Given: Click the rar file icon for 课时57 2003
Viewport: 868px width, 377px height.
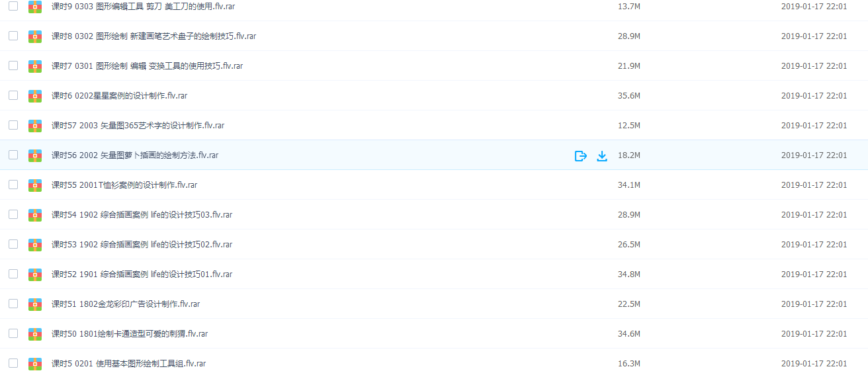Looking at the screenshot, I should pyautogui.click(x=35, y=126).
